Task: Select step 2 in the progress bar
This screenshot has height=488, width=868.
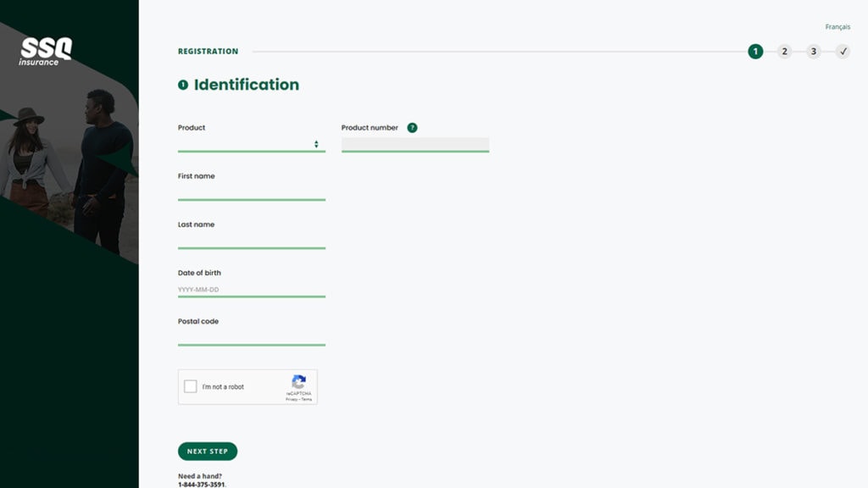Action: tap(784, 51)
